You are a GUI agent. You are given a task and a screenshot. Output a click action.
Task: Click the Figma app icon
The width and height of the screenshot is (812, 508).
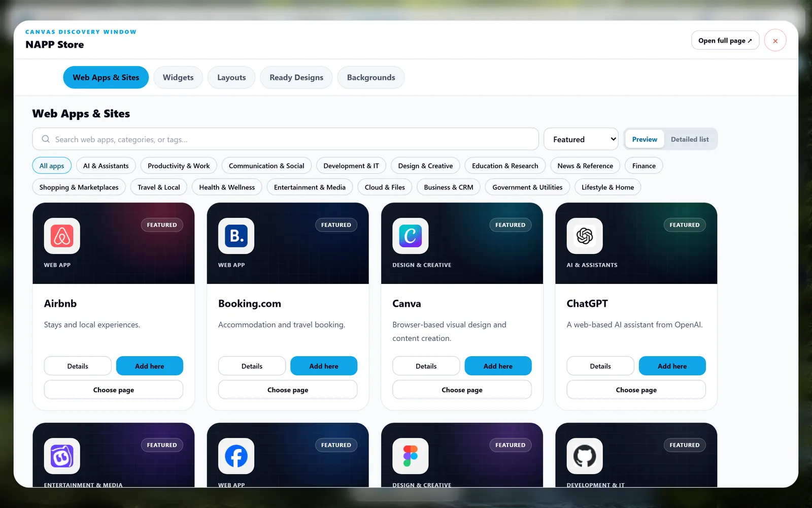pos(410,456)
